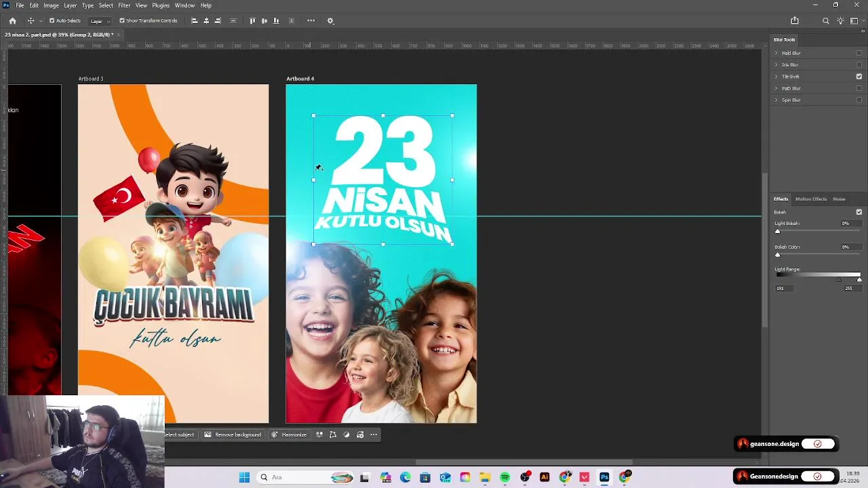Click the Harmonize button

[x=289, y=434]
